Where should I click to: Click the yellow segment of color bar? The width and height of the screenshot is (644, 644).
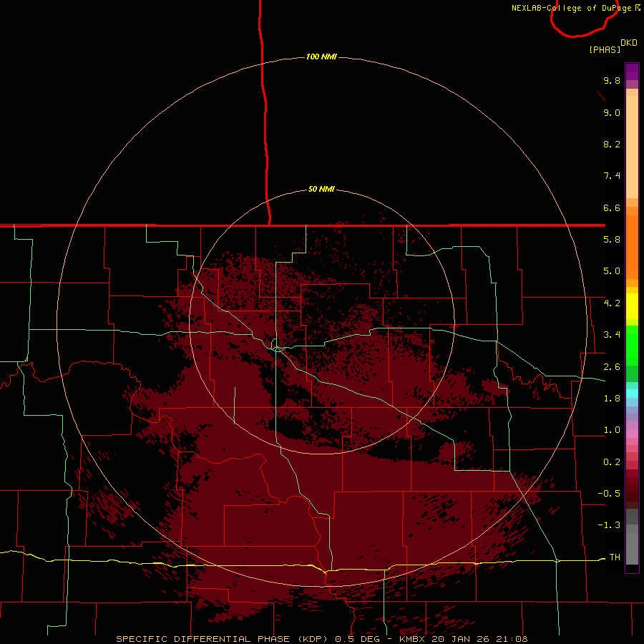(x=632, y=306)
